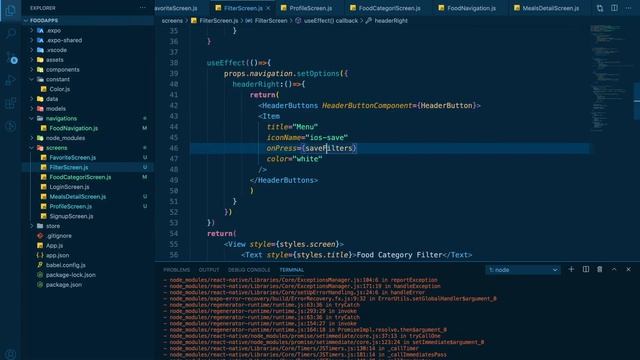
Task: Open LoginScreen.js in the explorer
Action: coord(87,187)
